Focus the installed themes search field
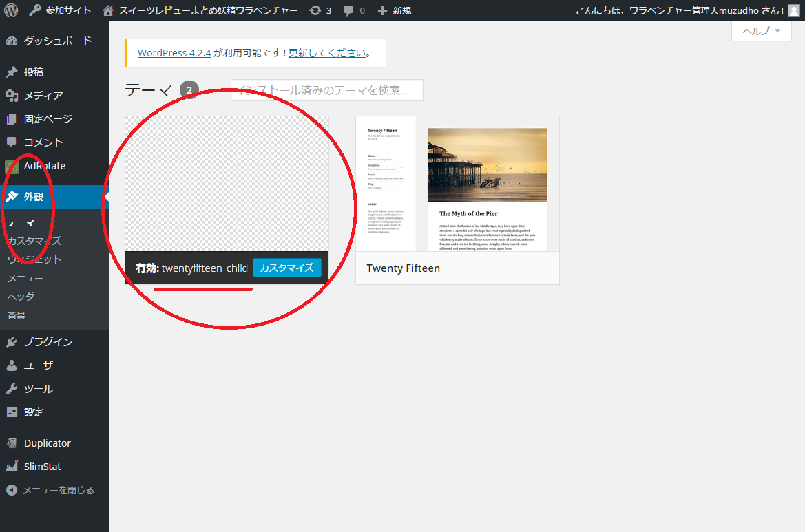 [x=327, y=90]
